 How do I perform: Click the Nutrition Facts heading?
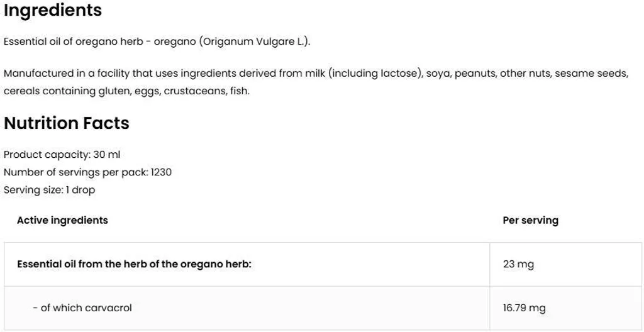coord(67,123)
